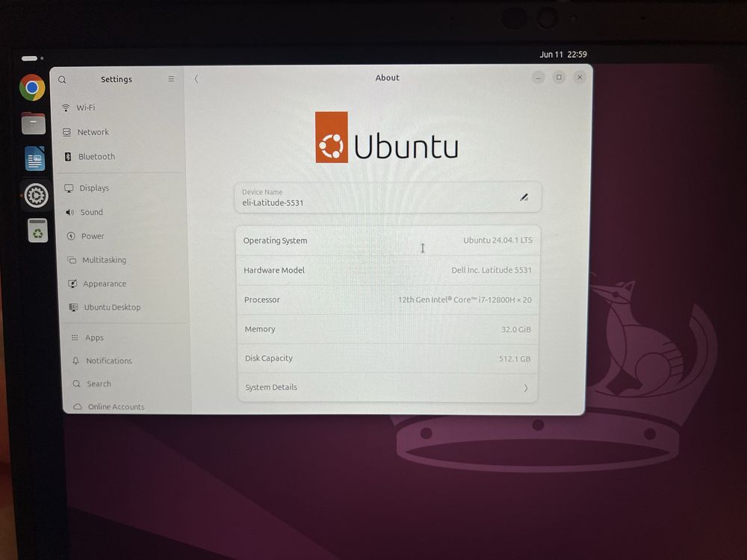The image size is (747, 560).
Task: Click the Network icon in the sidebar
Action: click(x=66, y=132)
